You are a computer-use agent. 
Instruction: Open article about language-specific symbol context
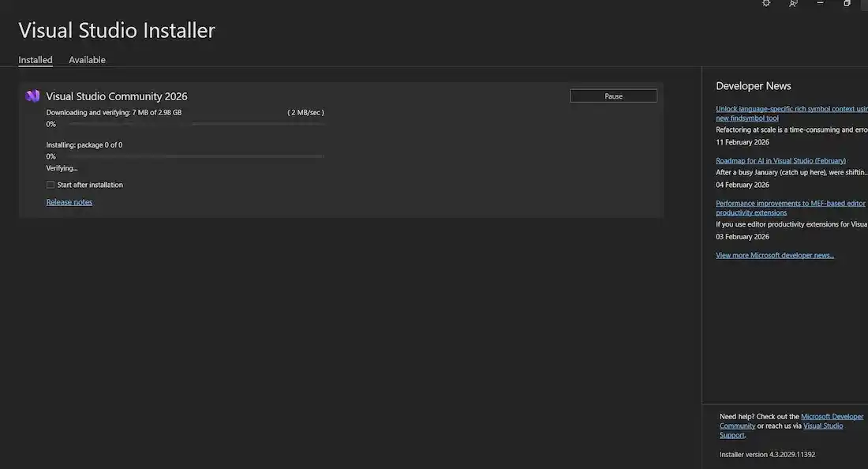(791, 113)
